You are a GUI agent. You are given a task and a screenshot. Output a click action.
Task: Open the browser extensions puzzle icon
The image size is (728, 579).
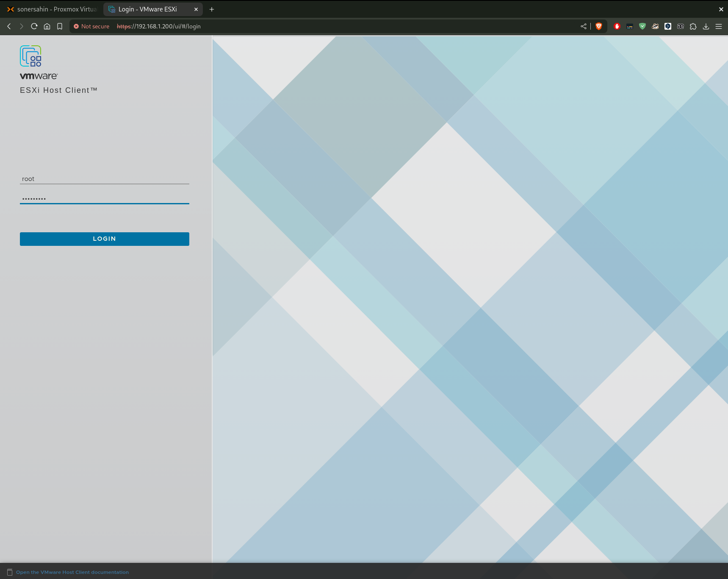point(693,26)
